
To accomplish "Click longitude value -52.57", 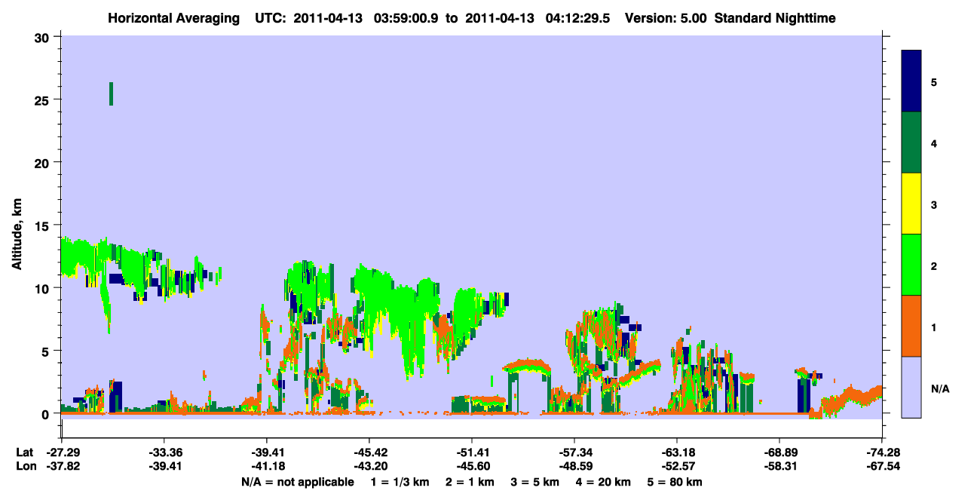I will pos(676,466).
